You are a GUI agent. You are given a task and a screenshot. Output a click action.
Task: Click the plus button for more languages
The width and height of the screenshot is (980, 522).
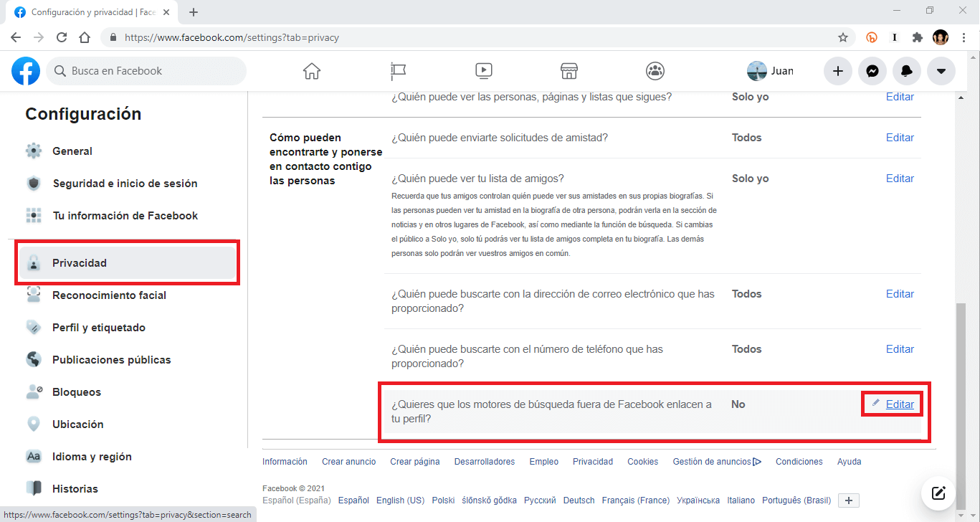tap(848, 500)
